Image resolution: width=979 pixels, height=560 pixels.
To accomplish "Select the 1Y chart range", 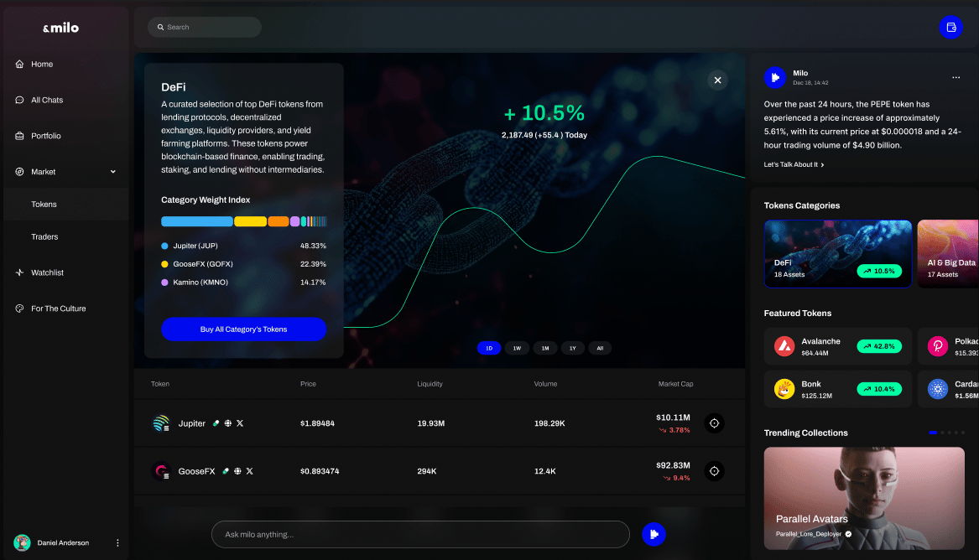I will tap(572, 347).
